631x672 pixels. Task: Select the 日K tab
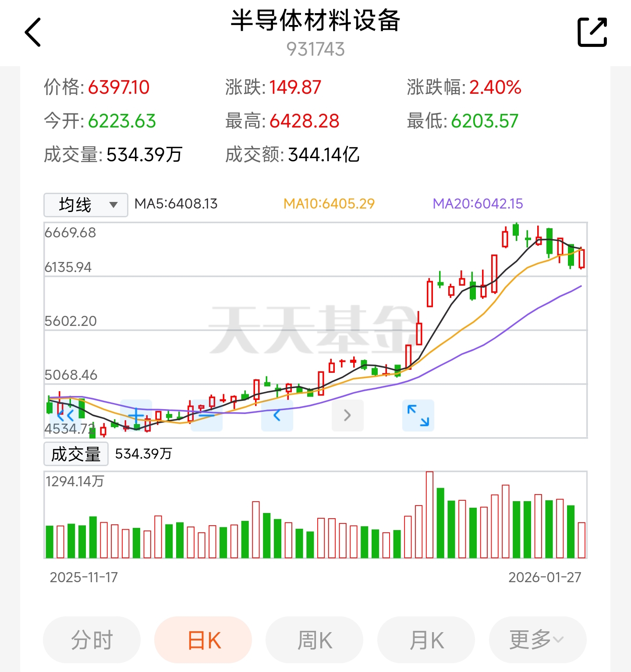coord(203,640)
